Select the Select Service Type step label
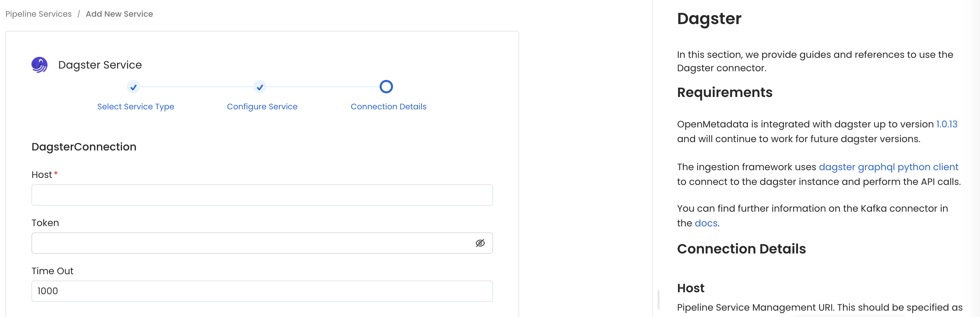 click(x=135, y=107)
